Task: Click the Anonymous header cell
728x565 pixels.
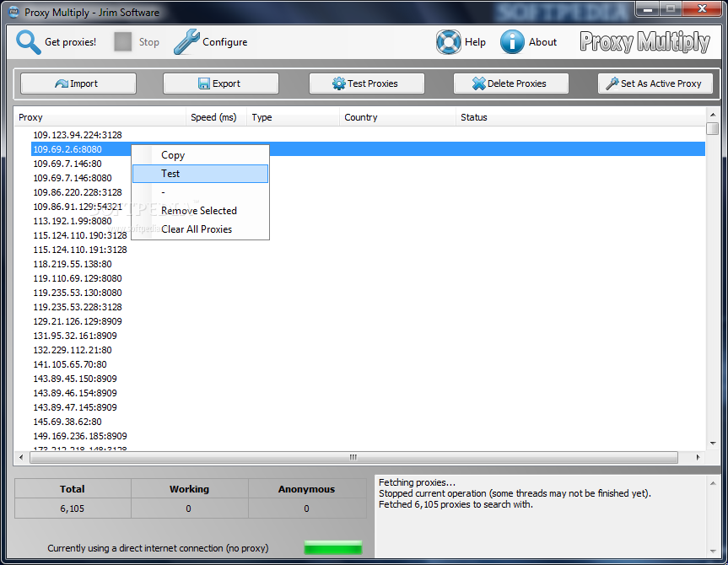Action: click(x=307, y=489)
